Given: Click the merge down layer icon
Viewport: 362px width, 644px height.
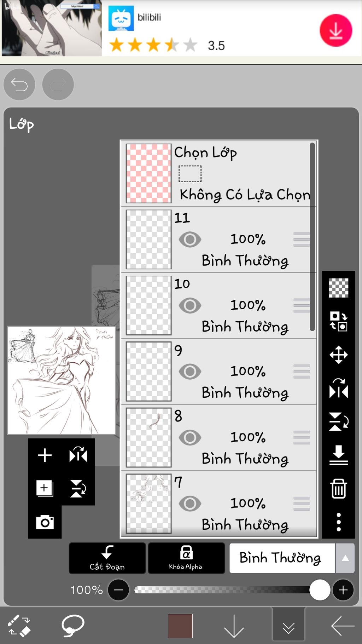Looking at the screenshot, I should pyautogui.click(x=338, y=455).
